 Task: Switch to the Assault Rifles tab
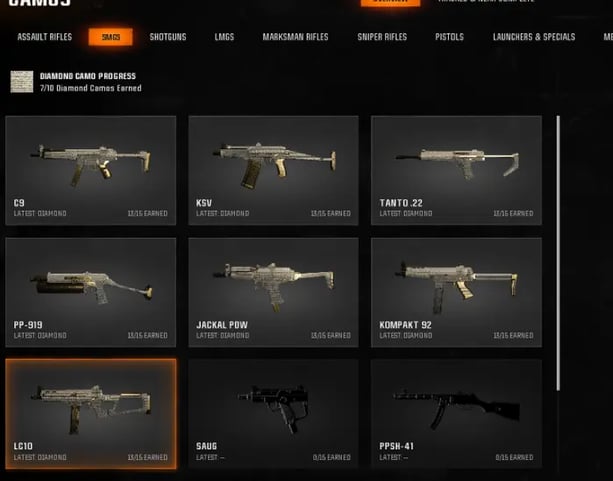(45, 37)
